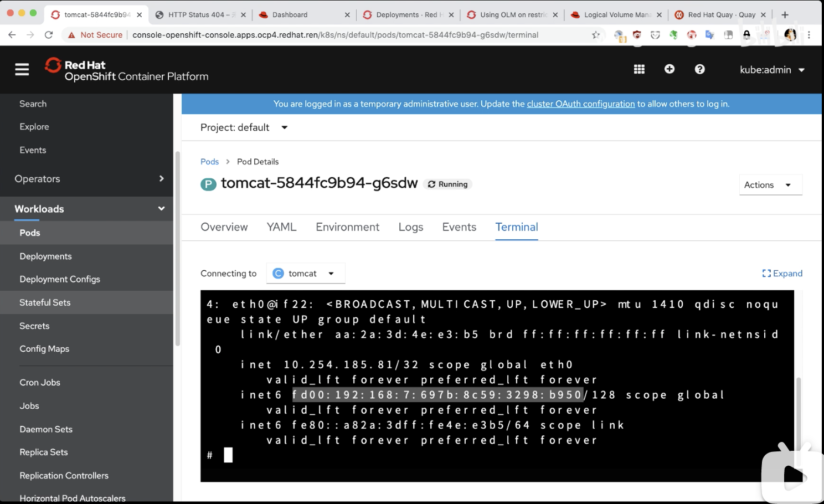Open the Project: default selector

tap(244, 127)
